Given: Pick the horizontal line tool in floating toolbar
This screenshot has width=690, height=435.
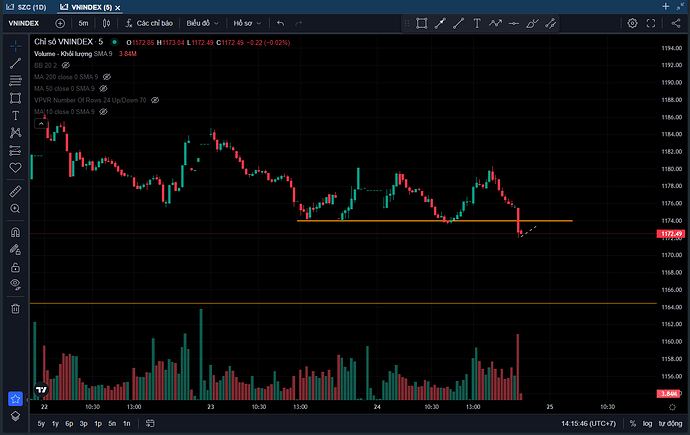Looking at the screenshot, I should [x=514, y=23].
